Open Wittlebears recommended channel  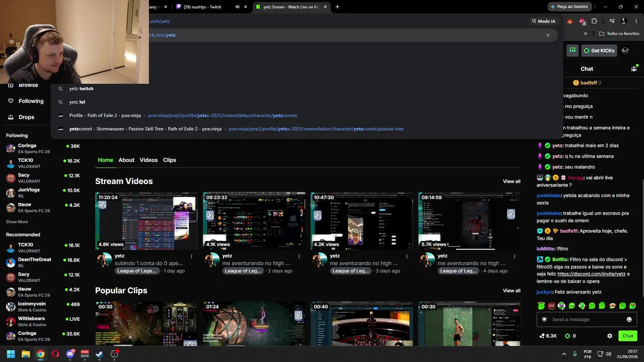pyautogui.click(x=43, y=321)
